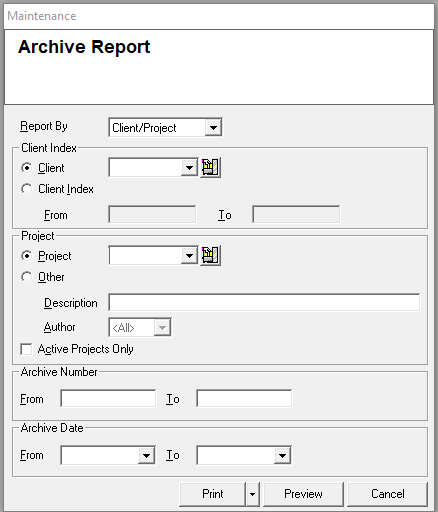Open the project lookup icon beside Project dropdown
Image resolution: width=438 pixels, height=512 pixels.
[210, 256]
